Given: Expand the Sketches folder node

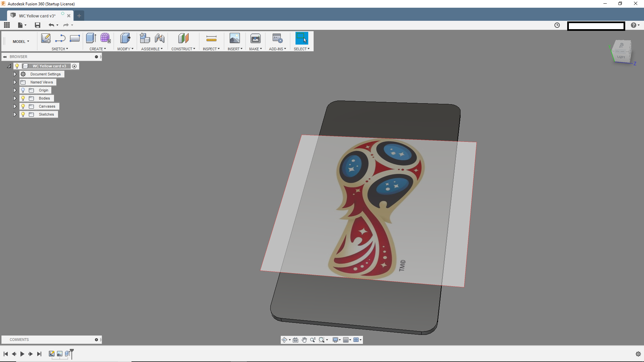Looking at the screenshot, I should pyautogui.click(x=15, y=114).
